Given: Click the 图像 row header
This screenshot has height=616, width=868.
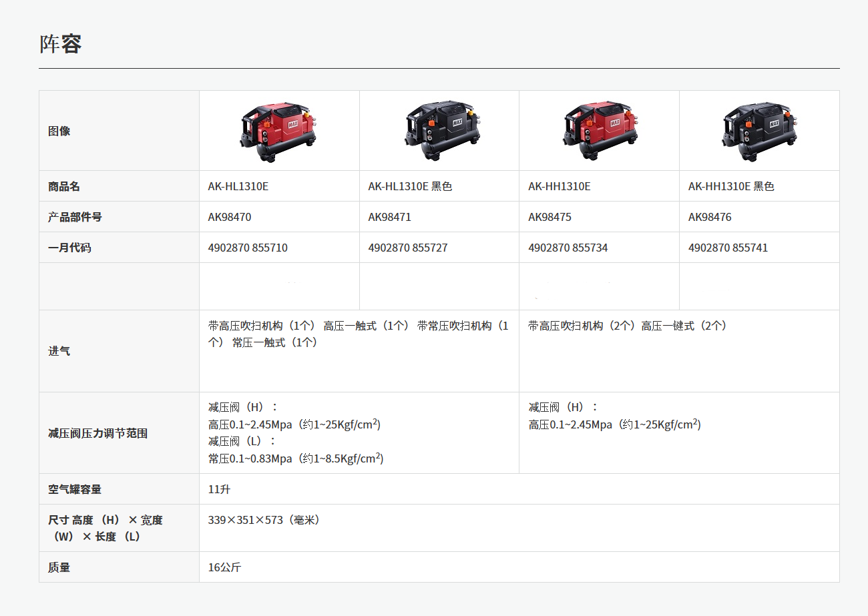Looking at the screenshot, I should coord(119,131).
